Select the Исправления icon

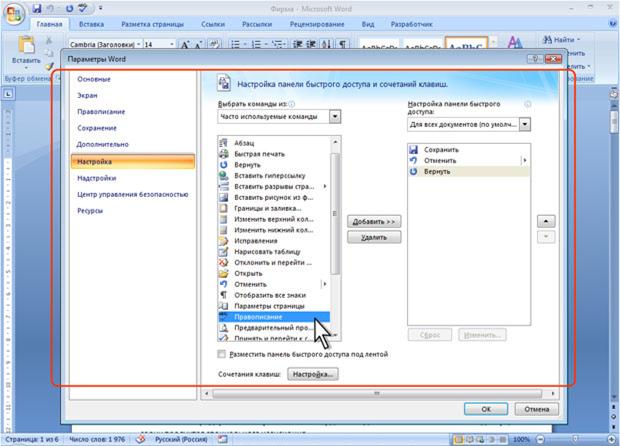223,241
